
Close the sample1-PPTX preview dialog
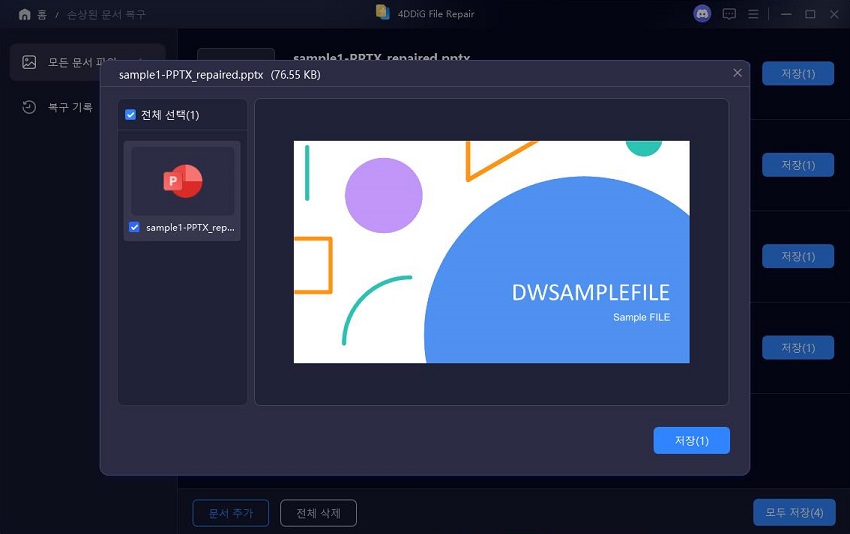coord(737,73)
